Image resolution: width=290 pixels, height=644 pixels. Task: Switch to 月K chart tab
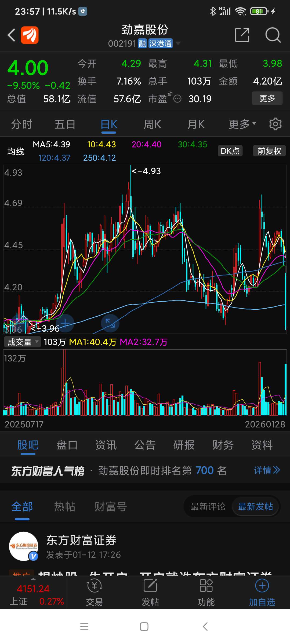(196, 124)
